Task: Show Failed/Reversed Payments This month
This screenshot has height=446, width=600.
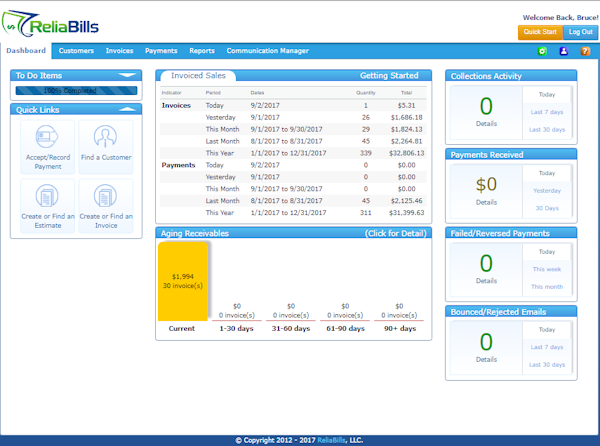Action: pos(547,287)
